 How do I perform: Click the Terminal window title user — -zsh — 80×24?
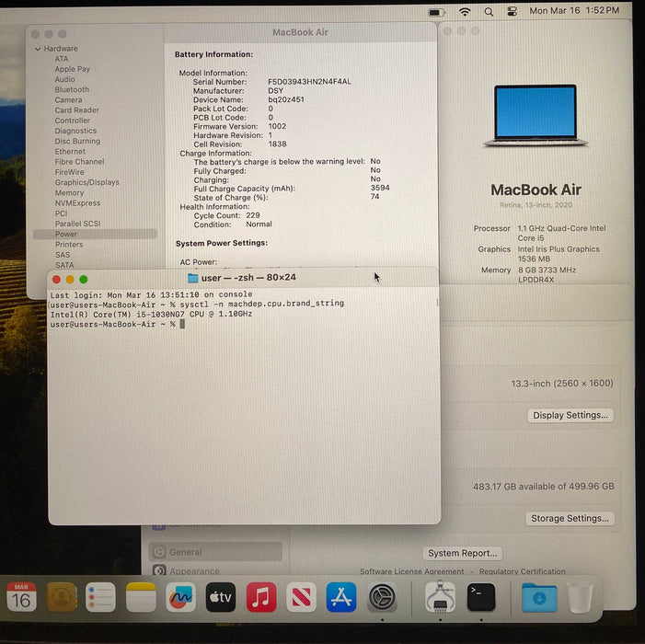tap(248, 278)
